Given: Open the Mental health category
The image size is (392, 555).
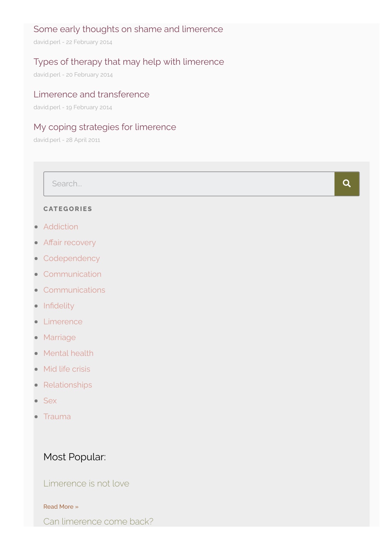Looking at the screenshot, I should click(x=69, y=353).
